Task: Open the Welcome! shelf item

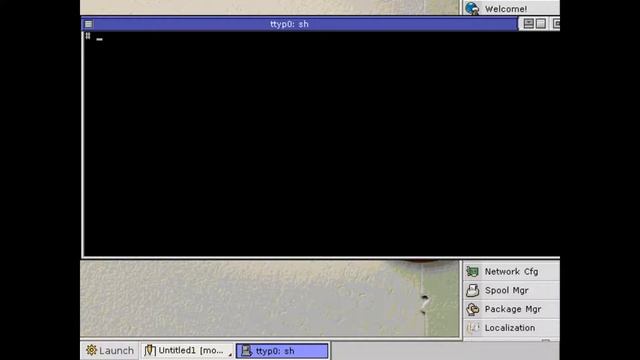Action: [x=512, y=9]
